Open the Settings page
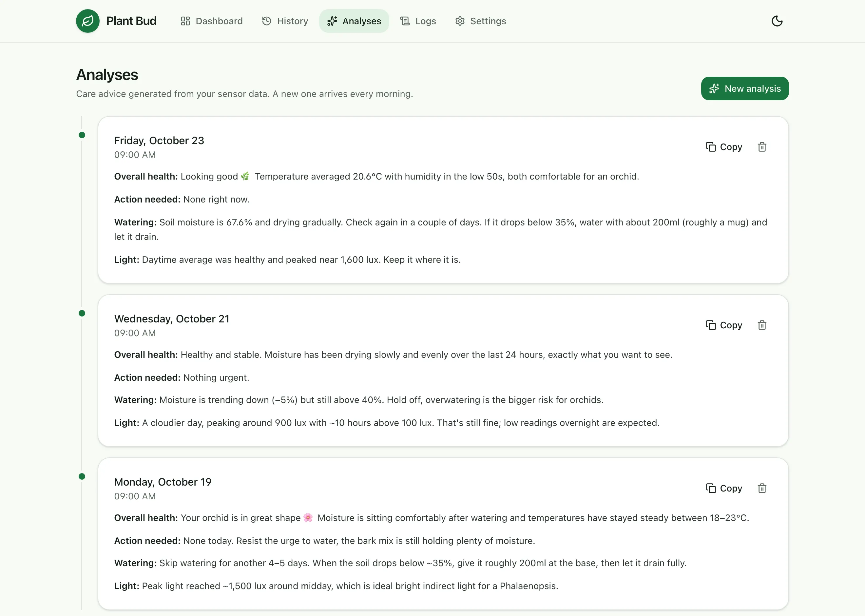Viewport: 865px width, 616px height. click(x=480, y=21)
